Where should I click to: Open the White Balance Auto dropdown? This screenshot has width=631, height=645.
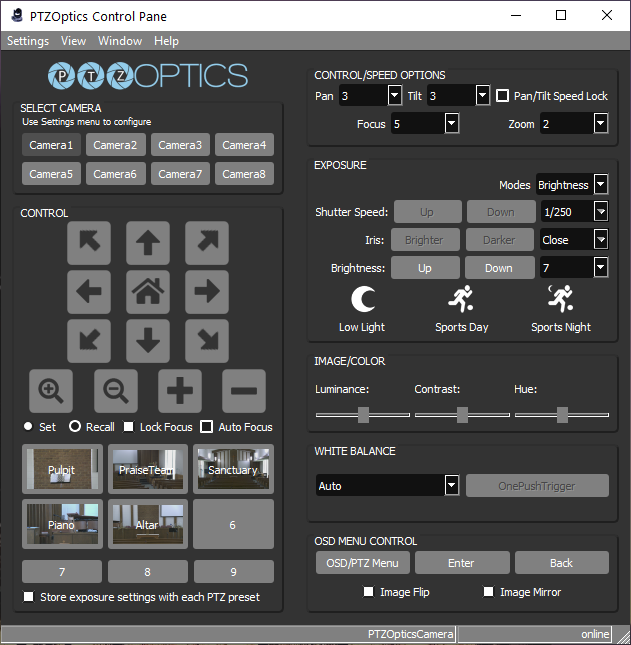452,485
